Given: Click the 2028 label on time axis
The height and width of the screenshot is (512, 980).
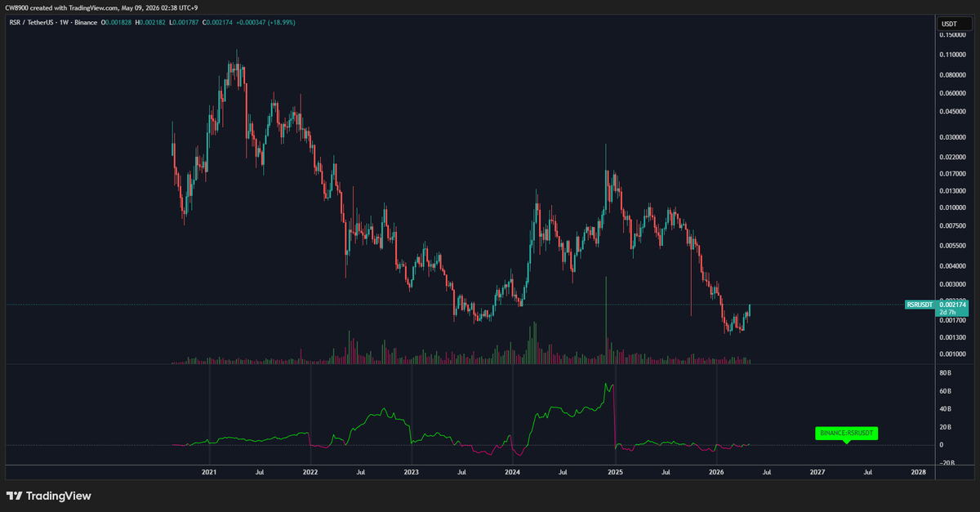Looking at the screenshot, I should click(918, 471).
